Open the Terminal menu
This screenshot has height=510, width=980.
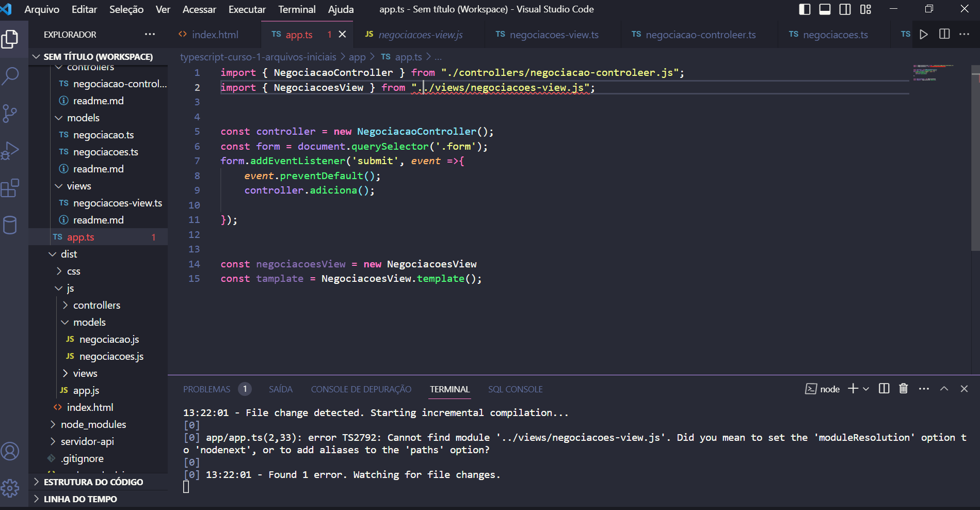point(297,9)
